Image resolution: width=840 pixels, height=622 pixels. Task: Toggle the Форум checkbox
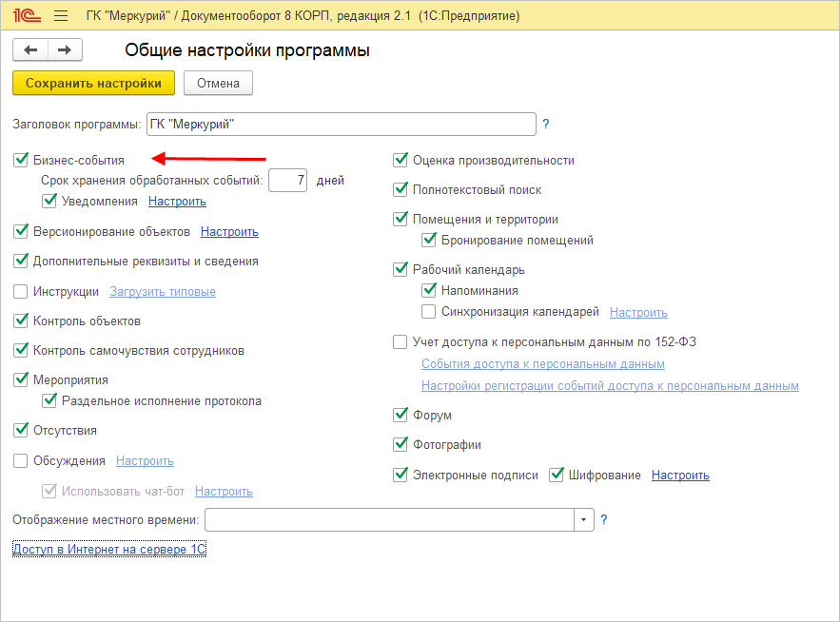coord(400,415)
